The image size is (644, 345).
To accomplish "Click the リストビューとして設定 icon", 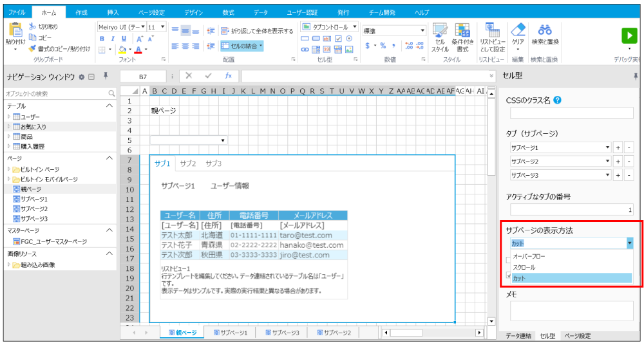I will (492, 37).
